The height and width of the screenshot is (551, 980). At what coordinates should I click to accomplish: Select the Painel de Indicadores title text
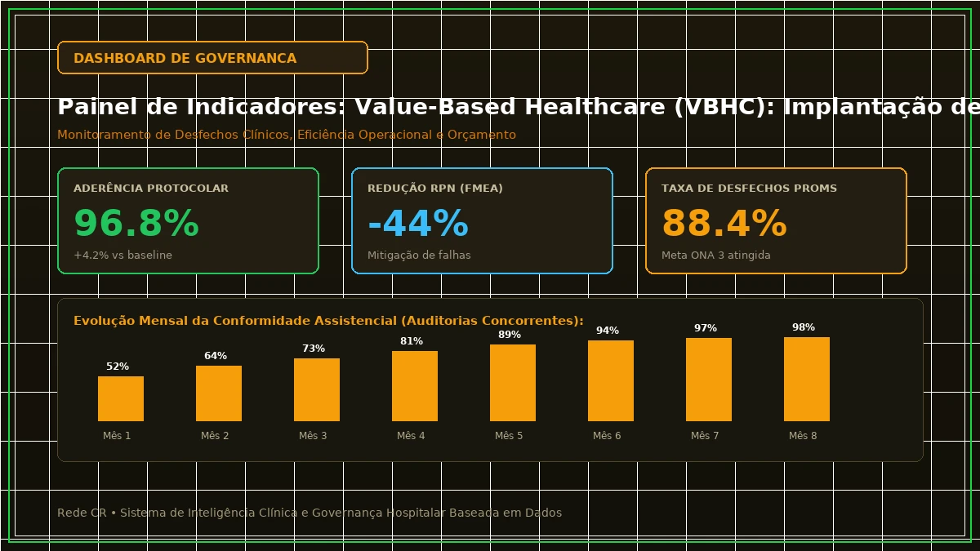(519, 107)
